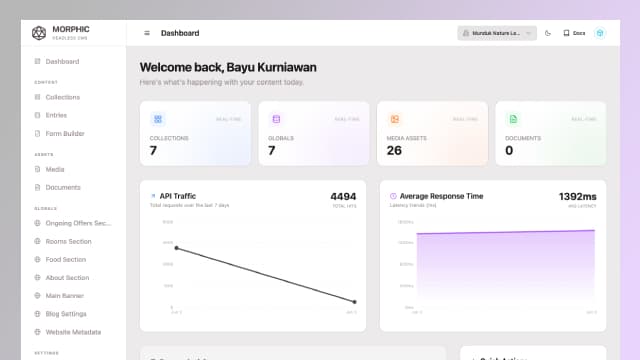Click the Collections card grid icon
640x360 pixels.
tap(158, 119)
